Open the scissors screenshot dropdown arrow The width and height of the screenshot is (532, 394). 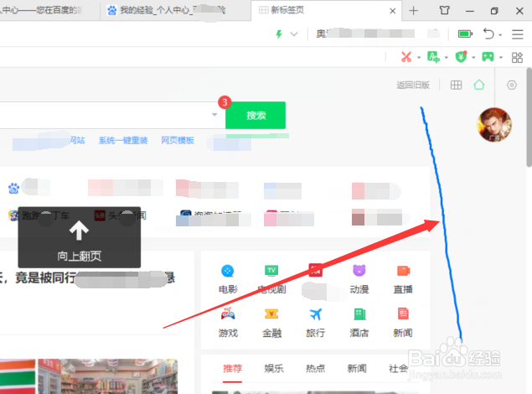pos(419,57)
